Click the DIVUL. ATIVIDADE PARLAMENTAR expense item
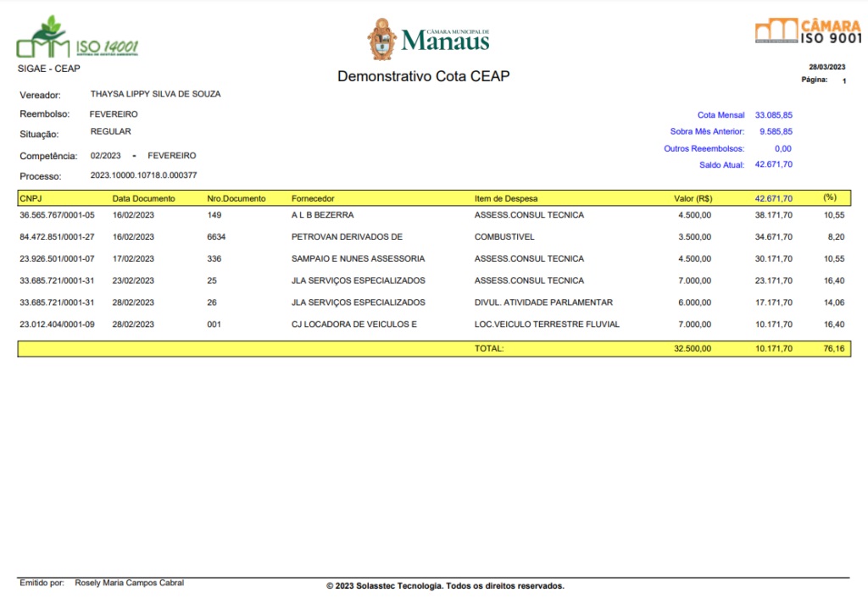The height and width of the screenshot is (609, 868). click(543, 302)
